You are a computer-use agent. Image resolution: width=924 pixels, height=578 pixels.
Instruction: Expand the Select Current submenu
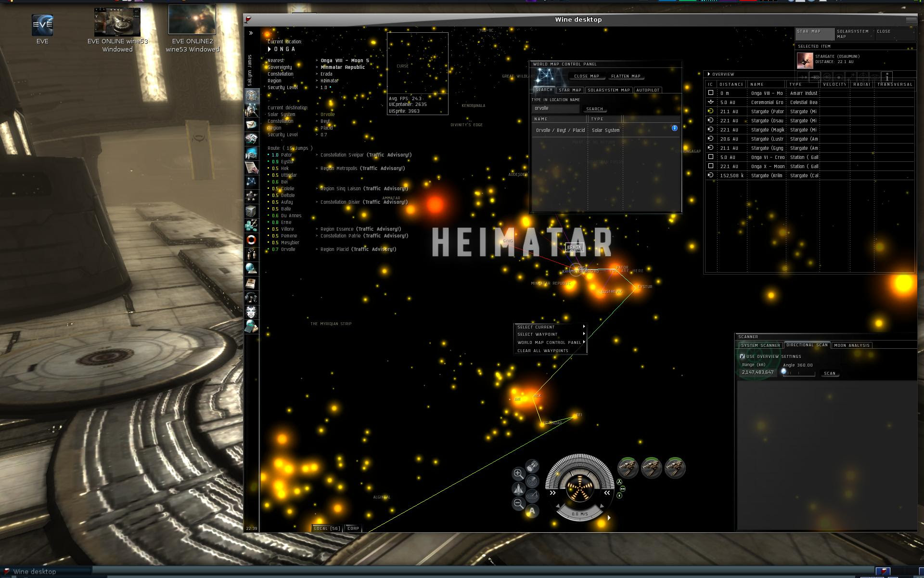coord(551,327)
